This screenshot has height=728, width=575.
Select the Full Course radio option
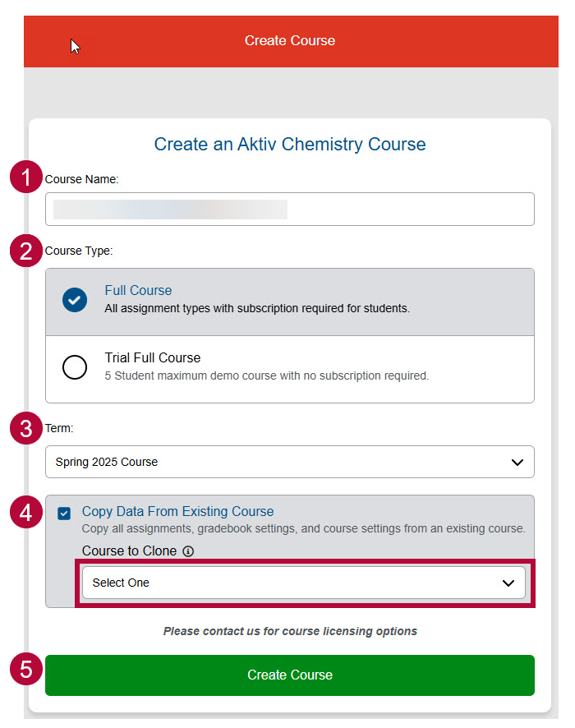[75, 301]
